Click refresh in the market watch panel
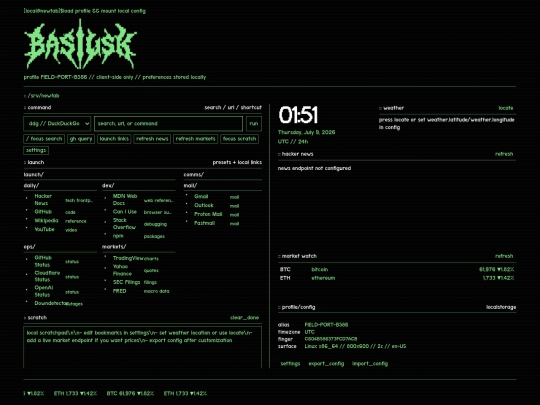 (x=504, y=256)
